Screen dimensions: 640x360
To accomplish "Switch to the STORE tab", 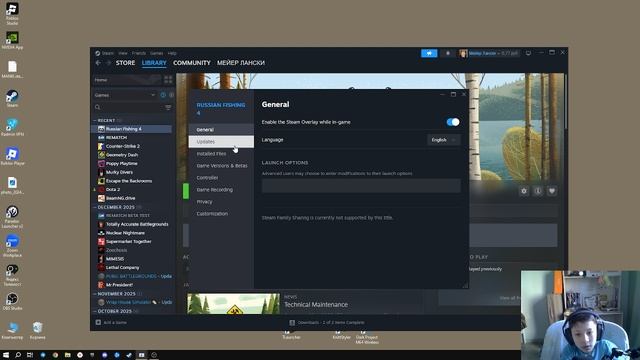I will coord(125,63).
